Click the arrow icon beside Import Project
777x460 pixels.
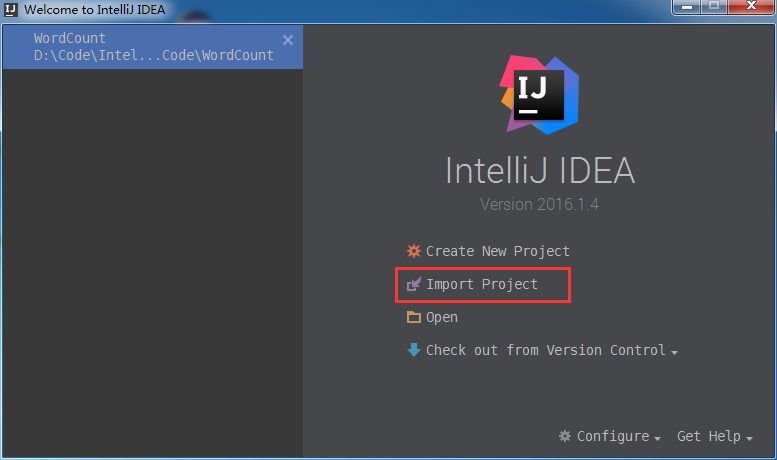(414, 284)
